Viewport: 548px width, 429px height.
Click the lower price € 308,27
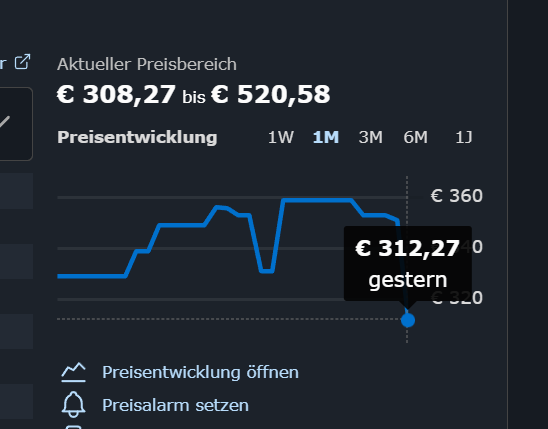tap(116, 95)
